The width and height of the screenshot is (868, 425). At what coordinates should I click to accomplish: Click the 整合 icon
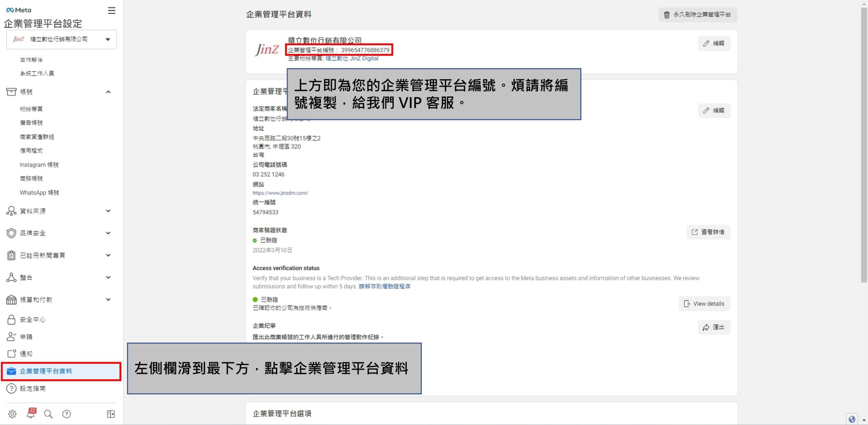11,277
